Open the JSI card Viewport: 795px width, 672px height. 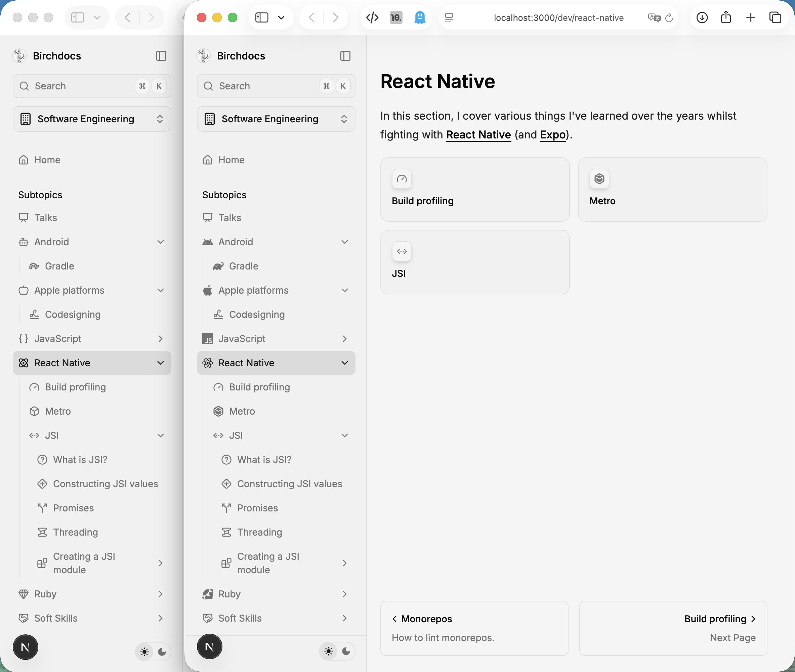coord(475,262)
